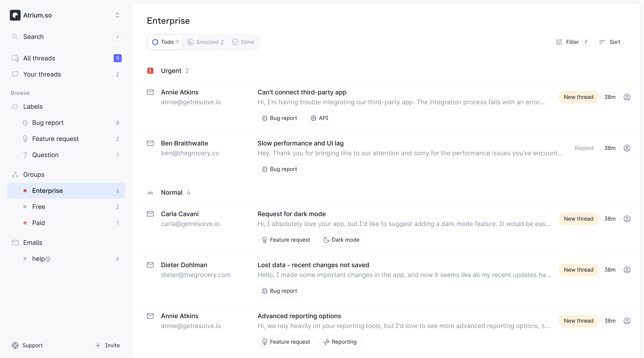Click the red dot beside Paid group

pos(25,223)
